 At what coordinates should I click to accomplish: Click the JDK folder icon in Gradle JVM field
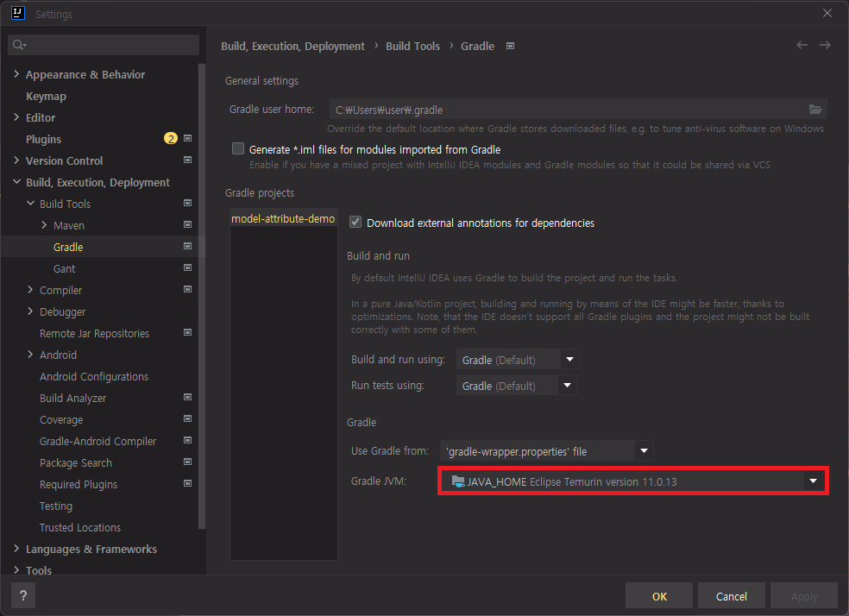(458, 481)
